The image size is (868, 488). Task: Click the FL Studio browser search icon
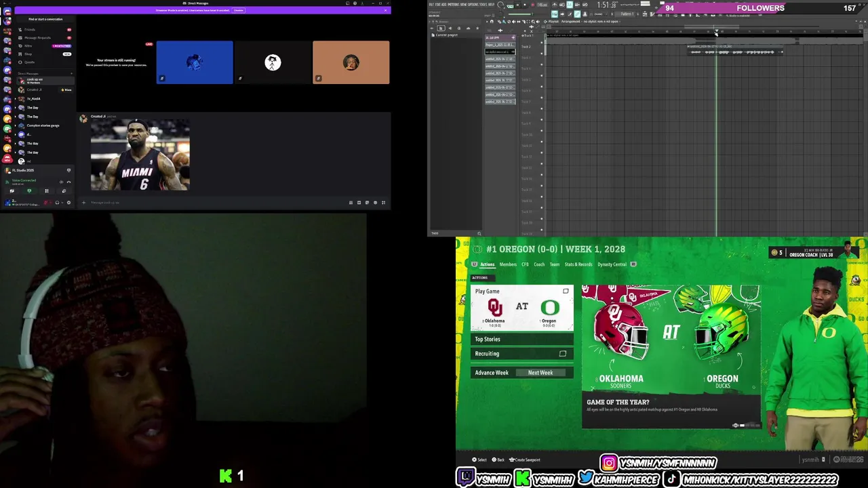coord(479,233)
